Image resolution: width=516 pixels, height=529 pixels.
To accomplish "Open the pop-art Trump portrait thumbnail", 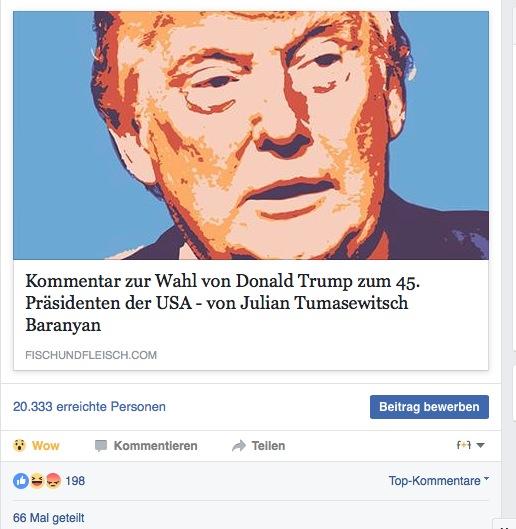I will (x=251, y=135).
